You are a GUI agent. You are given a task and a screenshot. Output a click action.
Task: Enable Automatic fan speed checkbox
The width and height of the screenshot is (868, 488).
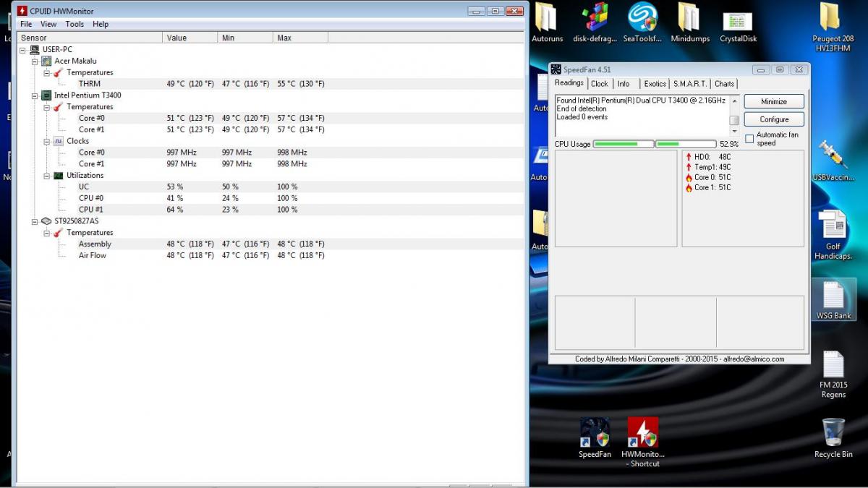[749, 139]
